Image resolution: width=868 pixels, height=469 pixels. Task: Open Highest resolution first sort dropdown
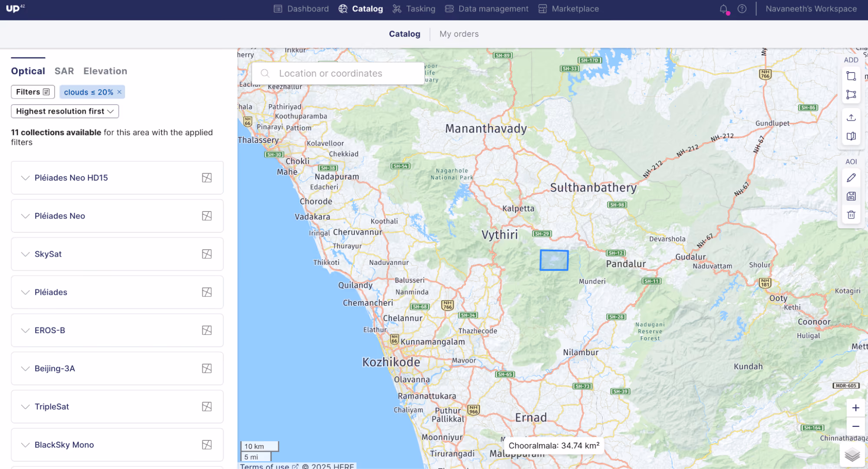[65, 111]
